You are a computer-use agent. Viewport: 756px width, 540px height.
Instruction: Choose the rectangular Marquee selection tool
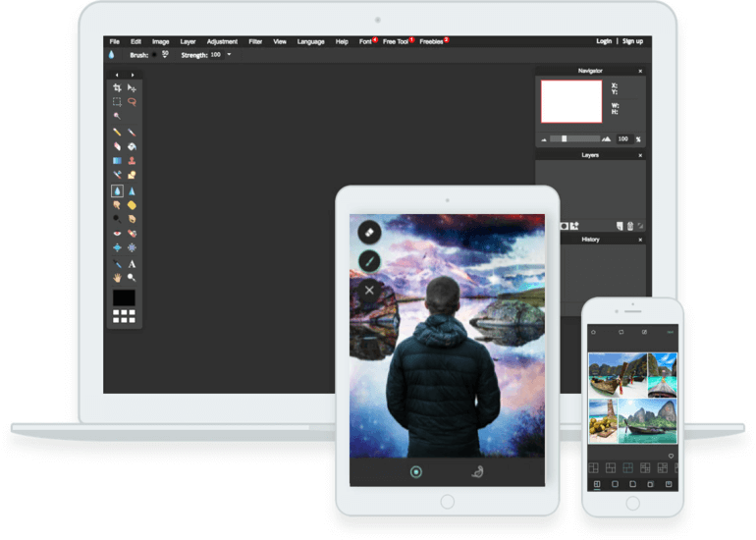tap(117, 102)
